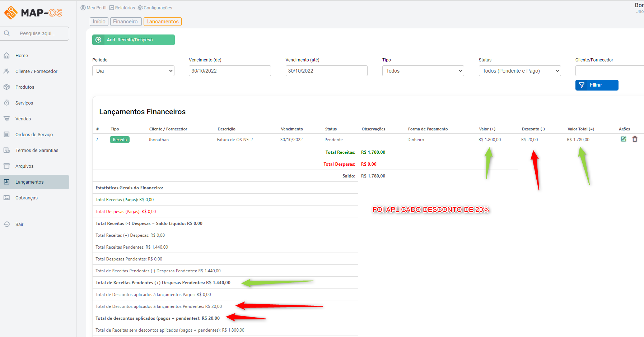Click the Meu Perfil user icon
644x337 pixels.
coord(83,8)
